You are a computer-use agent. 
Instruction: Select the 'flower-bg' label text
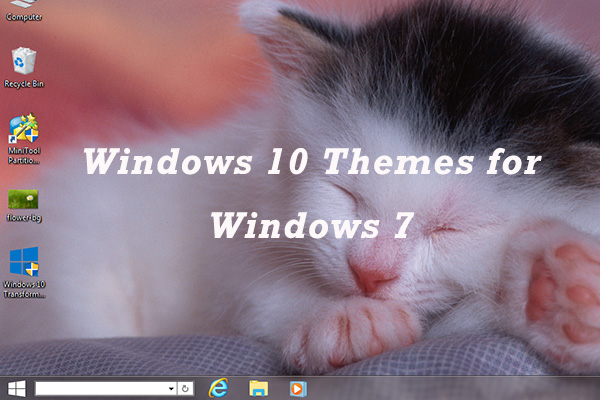[24, 218]
